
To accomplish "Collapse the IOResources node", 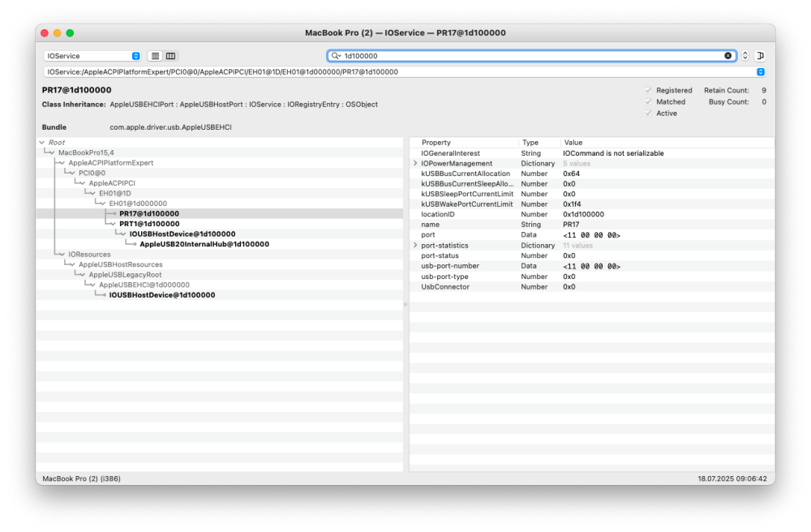I will (x=62, y=255).
